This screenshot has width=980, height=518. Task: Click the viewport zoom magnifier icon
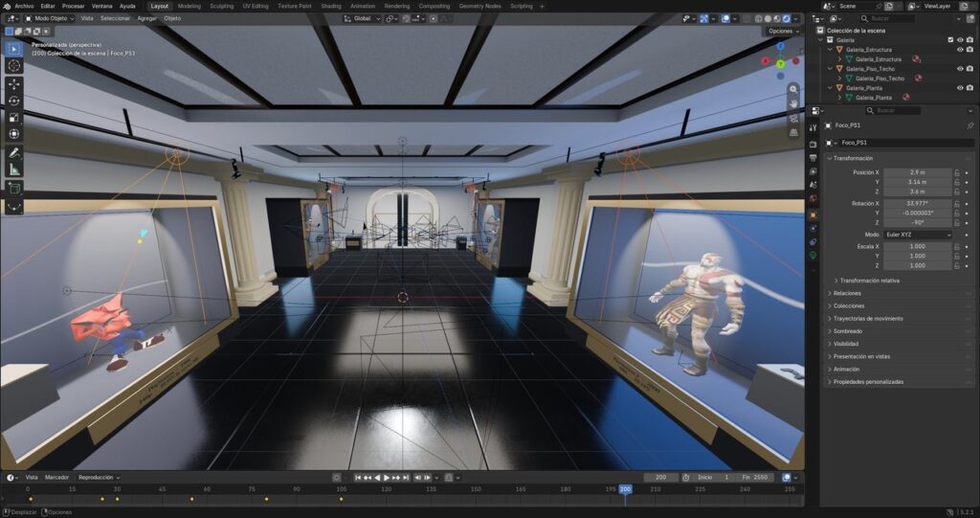click(793, 89)
